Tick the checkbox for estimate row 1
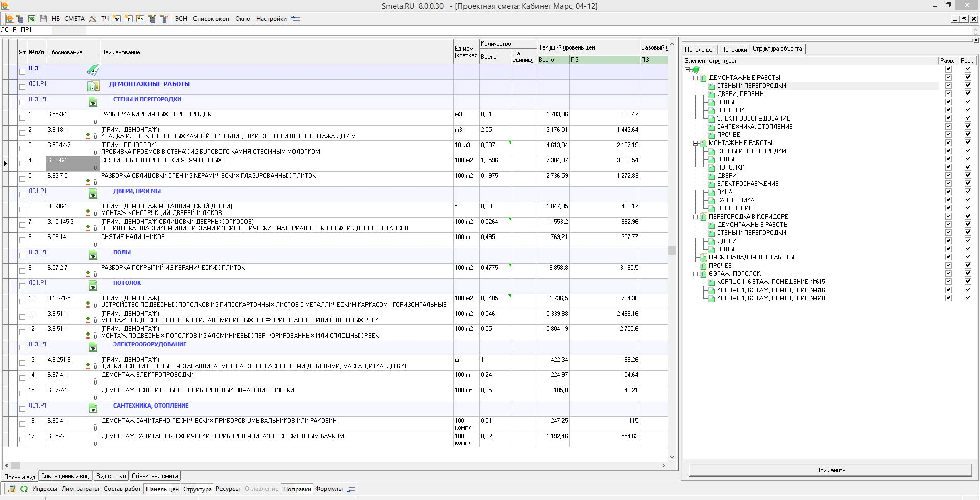 pyautogui.click(x=22, y=117)
